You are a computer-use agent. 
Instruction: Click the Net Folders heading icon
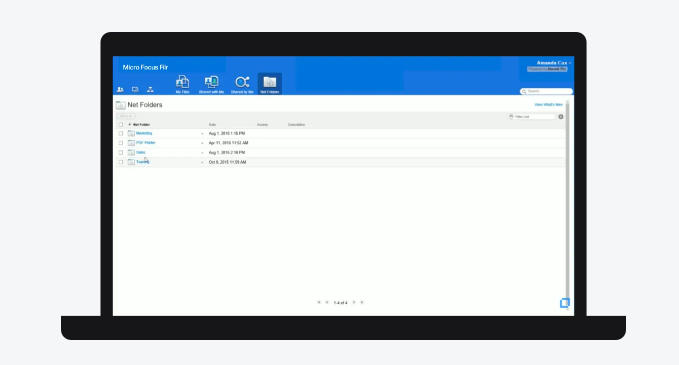(x=121, y=105)
